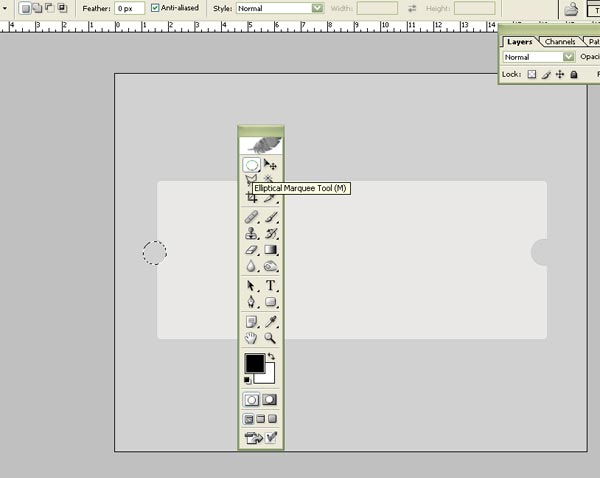Select Full Screen Mode with Menu Bar

click(261, 419)
